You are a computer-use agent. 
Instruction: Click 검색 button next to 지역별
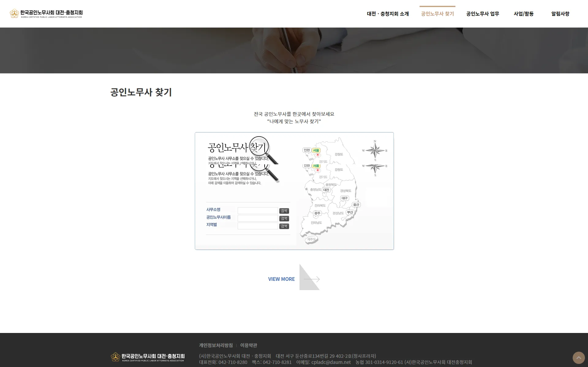tap(284, 226)
